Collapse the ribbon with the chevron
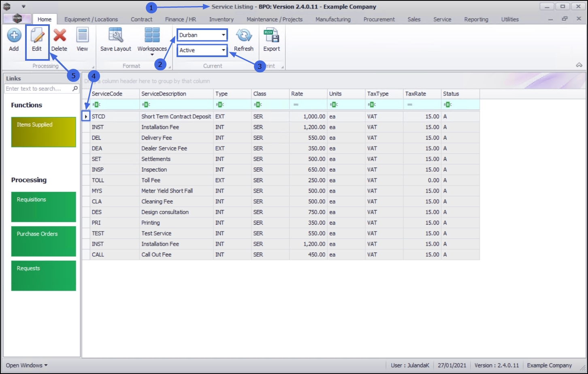The image size is (588, 374). pyautogui.click(x=579, y=65)
